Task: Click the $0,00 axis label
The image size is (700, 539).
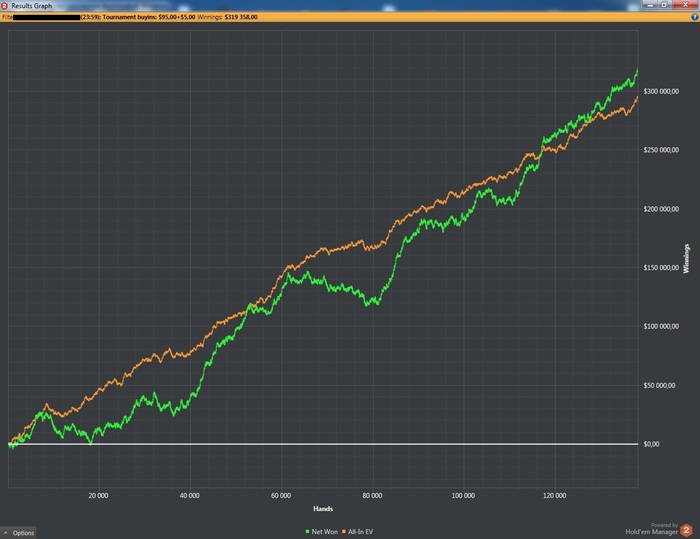Action: [651, 444]
